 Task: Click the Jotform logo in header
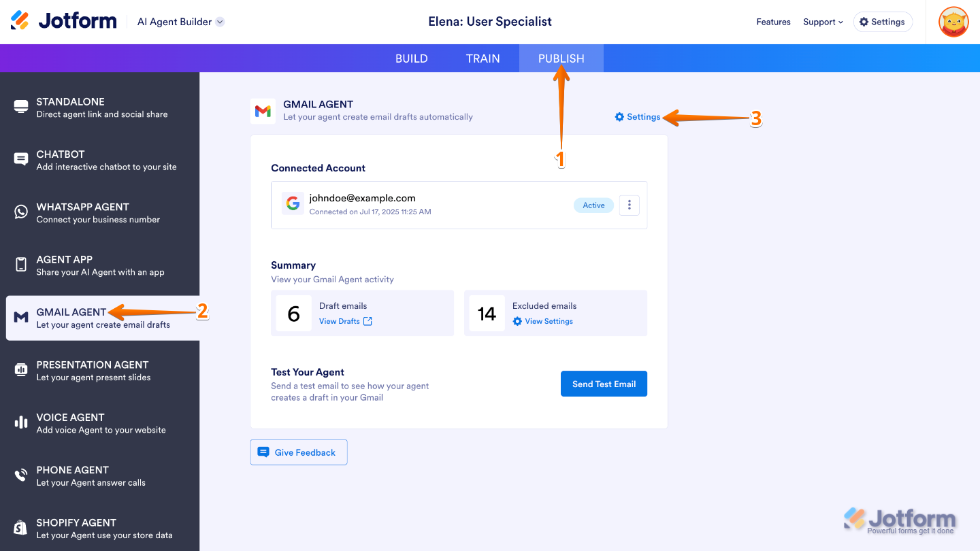pyautogui.click(x=64, y=21)
